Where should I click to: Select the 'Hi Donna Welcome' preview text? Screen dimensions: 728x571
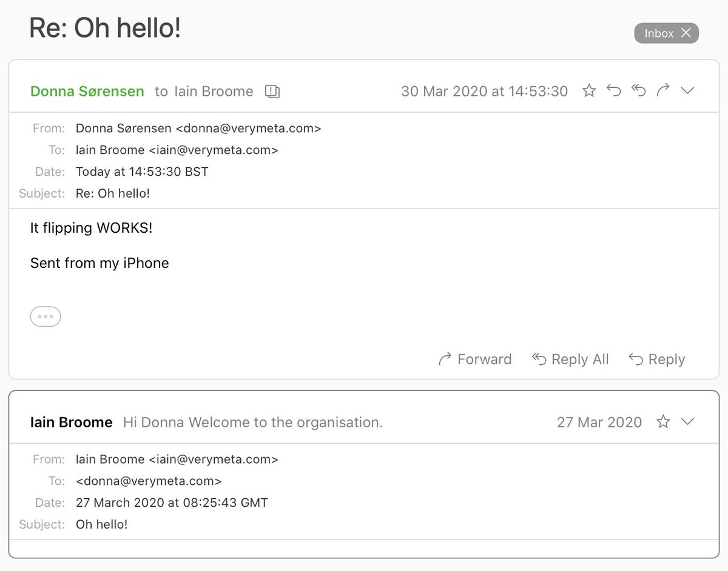coord(253,422)
